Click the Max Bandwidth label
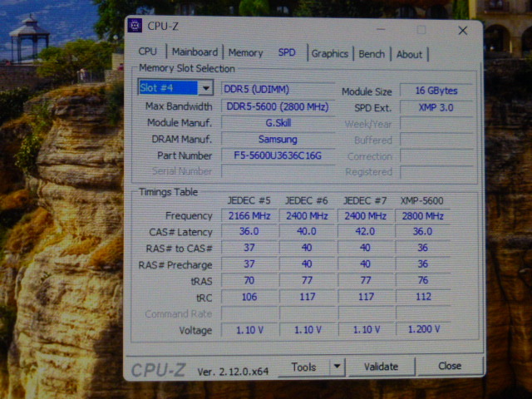532x399 pixels. coord(179,106)
